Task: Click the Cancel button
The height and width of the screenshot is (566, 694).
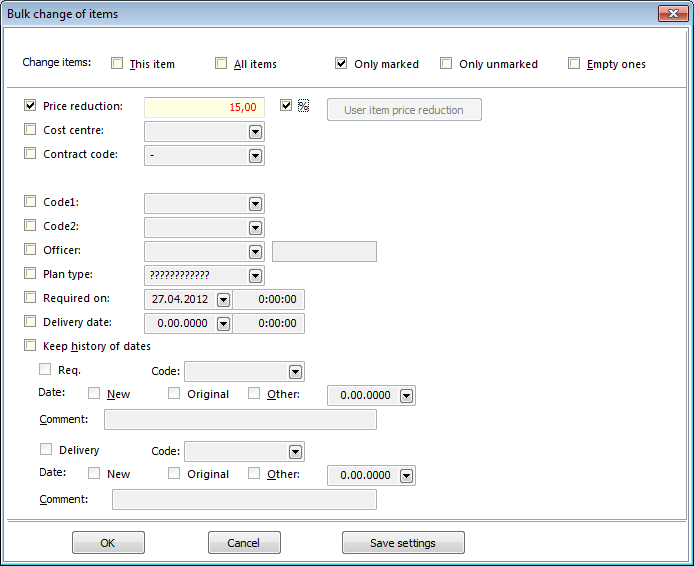Action: point(244,543)
